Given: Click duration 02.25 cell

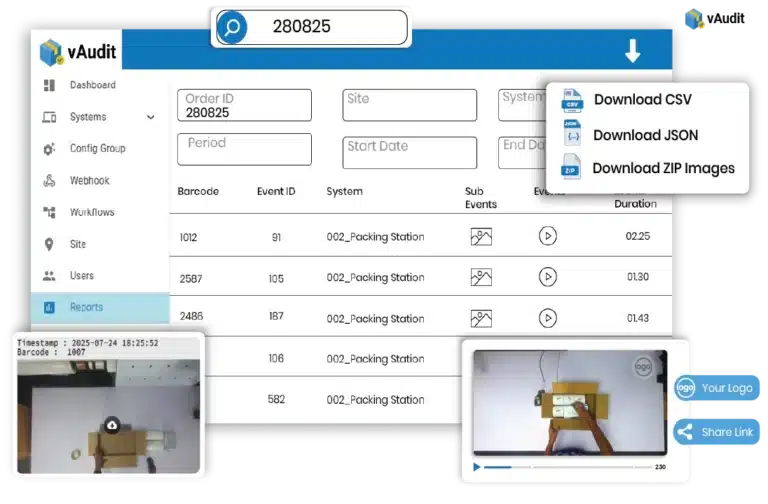Looking at the screenshot, I should (638, 237).
